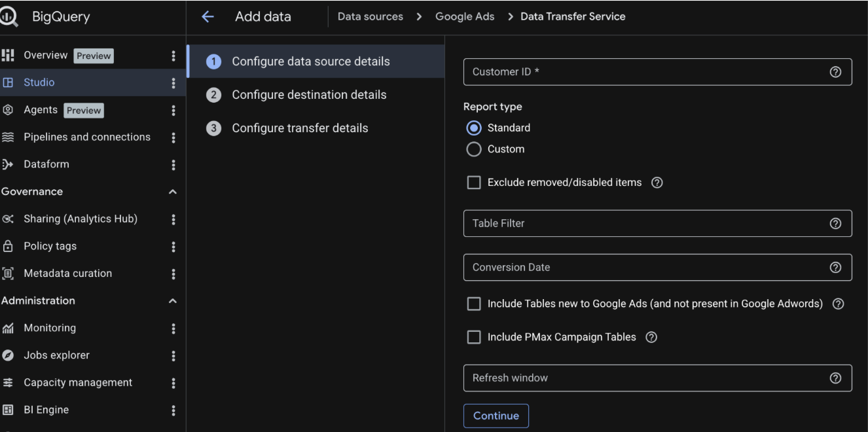Image resolution: width=868 pixels, height=432 pixels.
Task: Focus the Refresh window field
Action: click(657, 378)
